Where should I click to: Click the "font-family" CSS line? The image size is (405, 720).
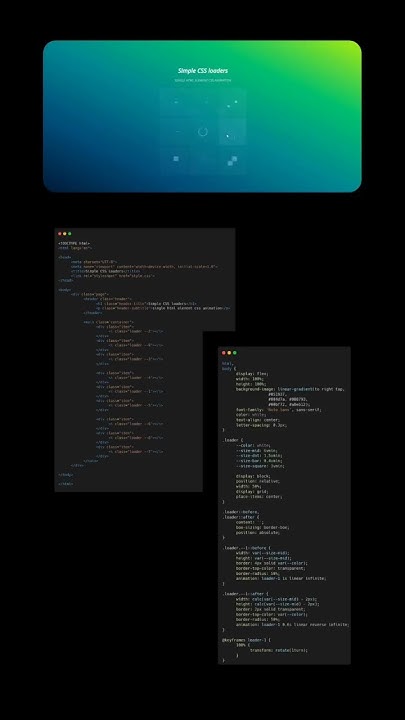tap(279, 410)
